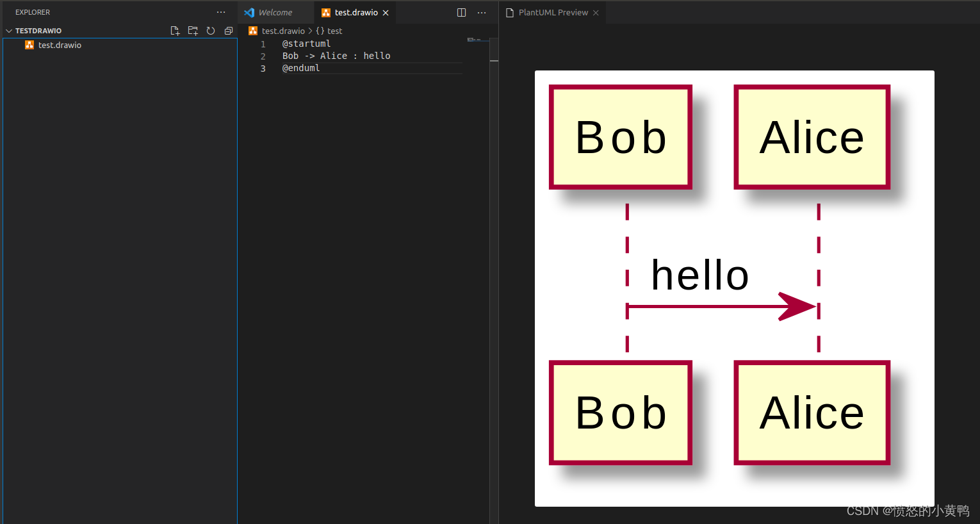Refresh the Explorer view
The height and width of the screenshot is (524, 980).
pyautogui.click(x=211, y=30)
